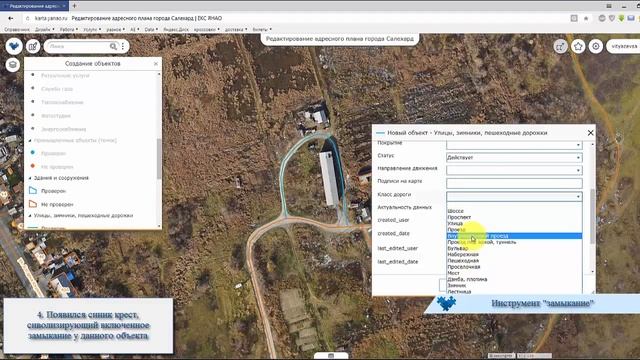
Task: Click into the map search field
Action: (78, 47)
